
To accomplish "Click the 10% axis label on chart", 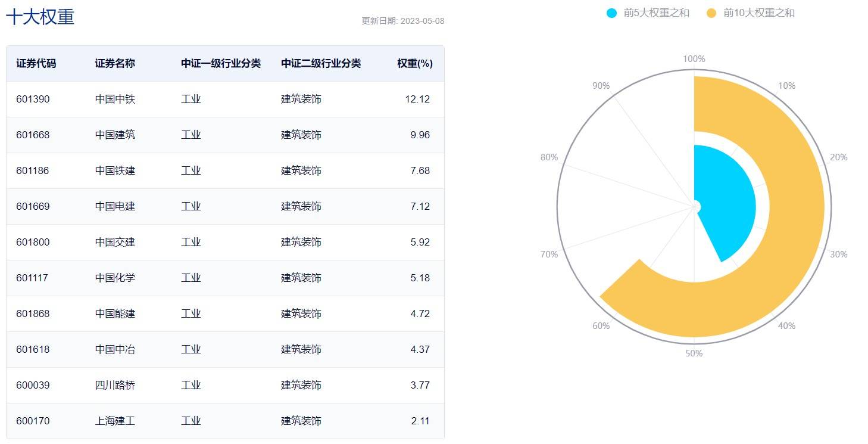I will [x=786, y=86].
